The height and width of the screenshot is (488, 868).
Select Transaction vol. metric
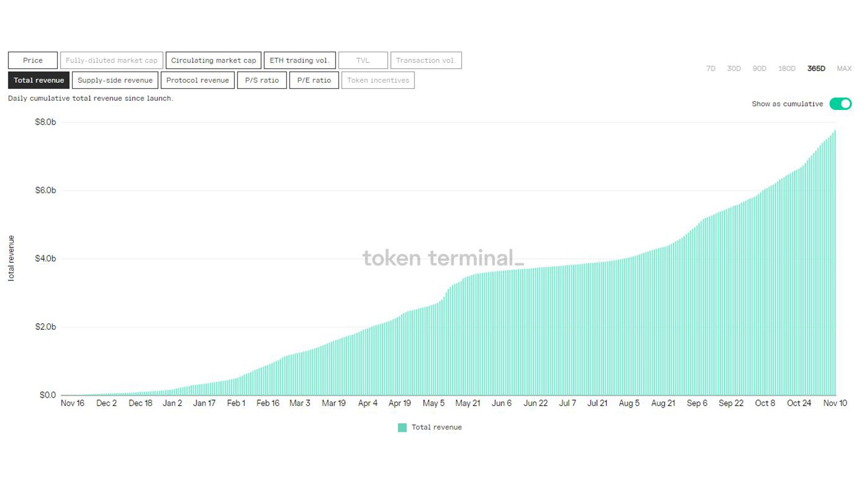coord(425,61)
